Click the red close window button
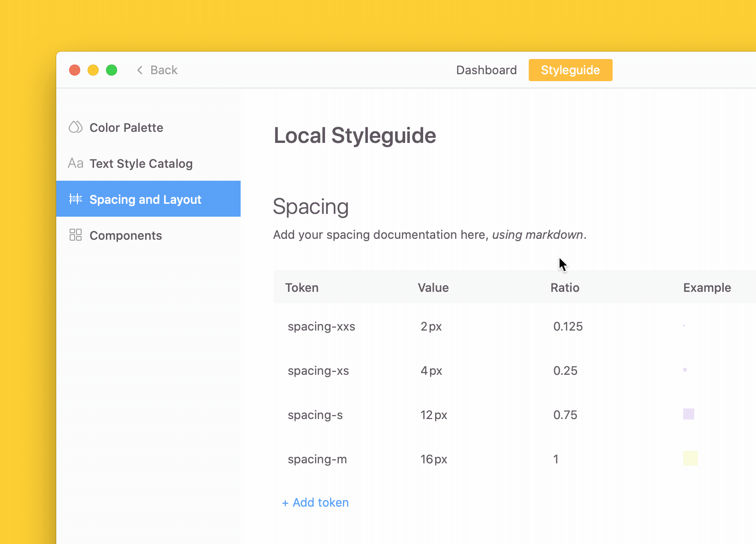 (75, 70)
